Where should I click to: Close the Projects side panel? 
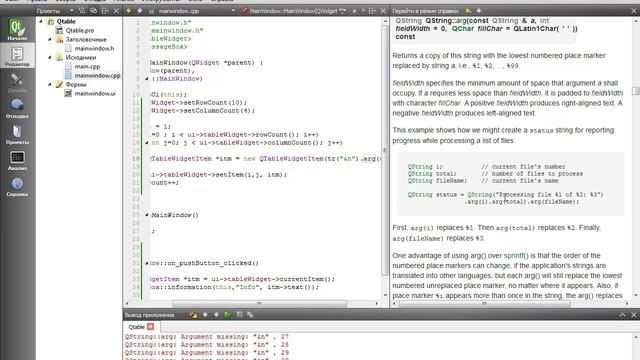[x=116, y=11]
